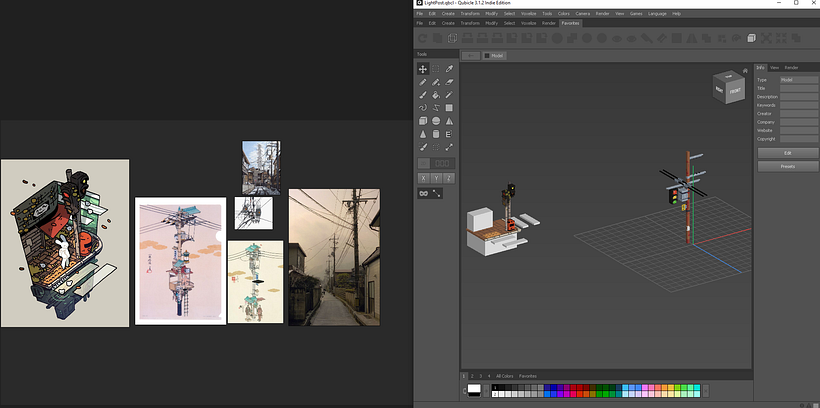Select the rectangle selection tool
820x408 pixels.
pos(436,69)
